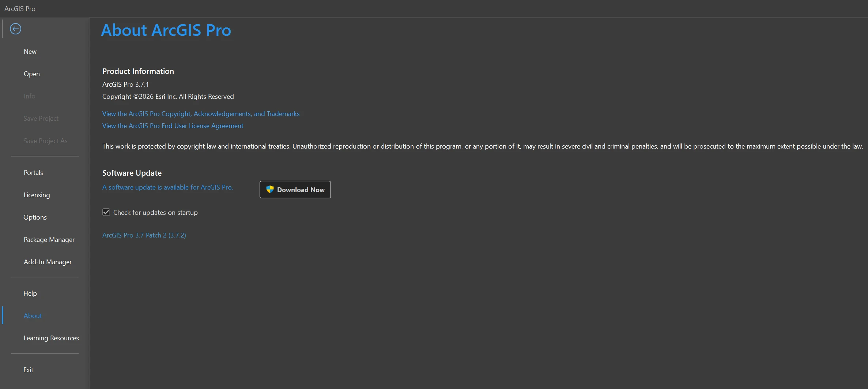The width and height of the screenshot is (868, 389).
Task: Click the Software Update heading
Action: click(132, 173)
